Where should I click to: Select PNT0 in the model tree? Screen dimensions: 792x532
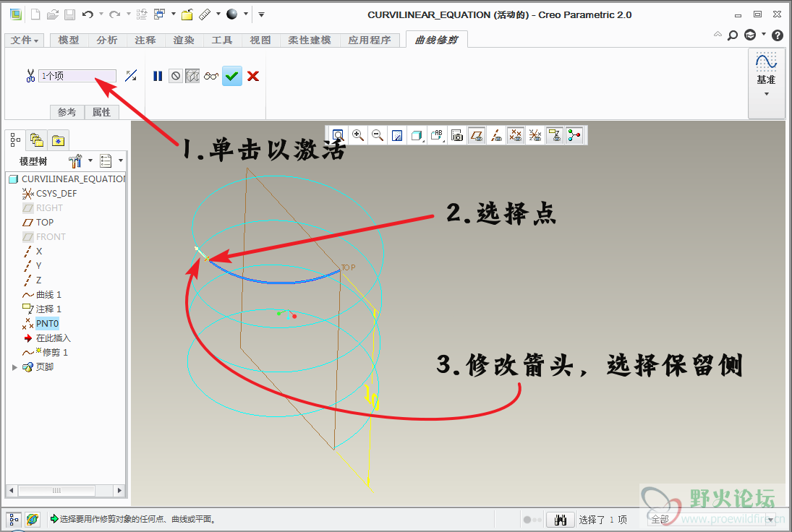click(47, 323)
